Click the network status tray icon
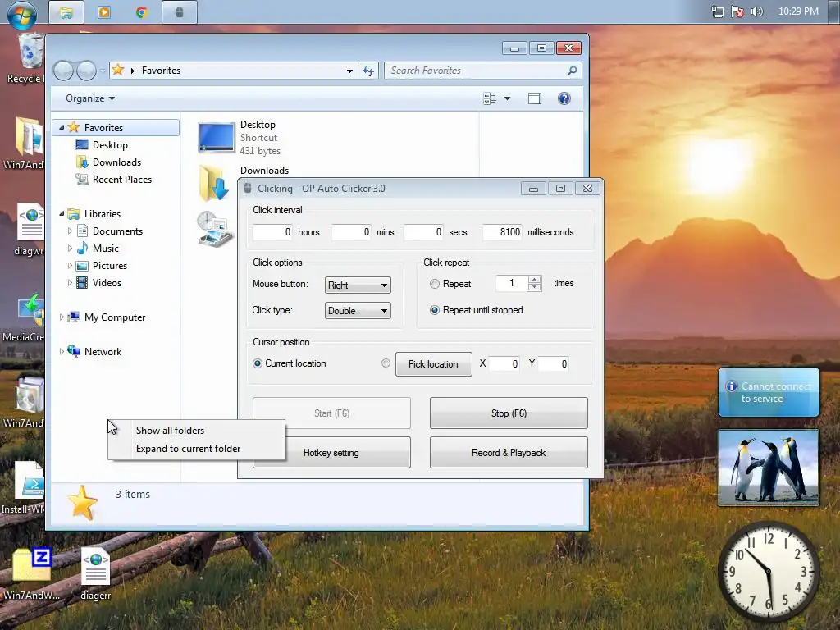 [717, 11]
